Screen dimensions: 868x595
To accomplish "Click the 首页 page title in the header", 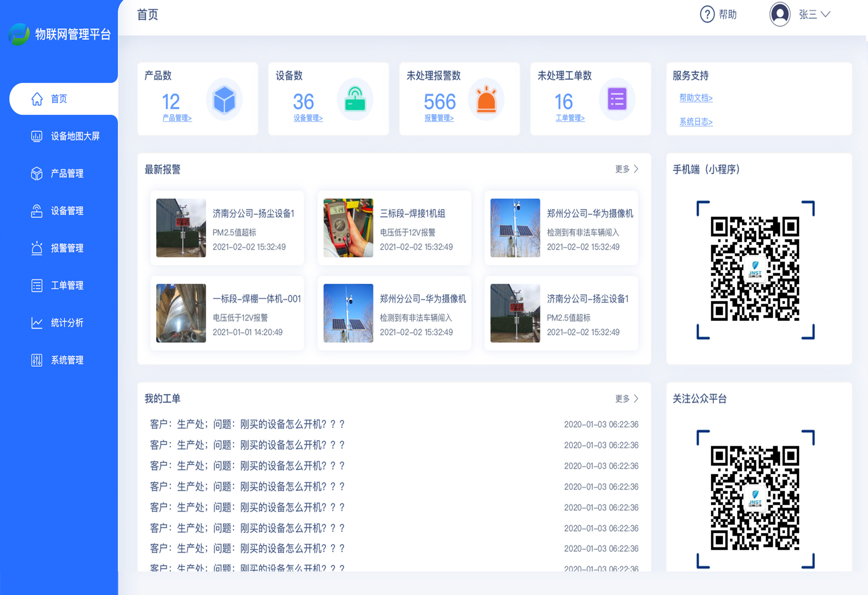I will [148, 14].
